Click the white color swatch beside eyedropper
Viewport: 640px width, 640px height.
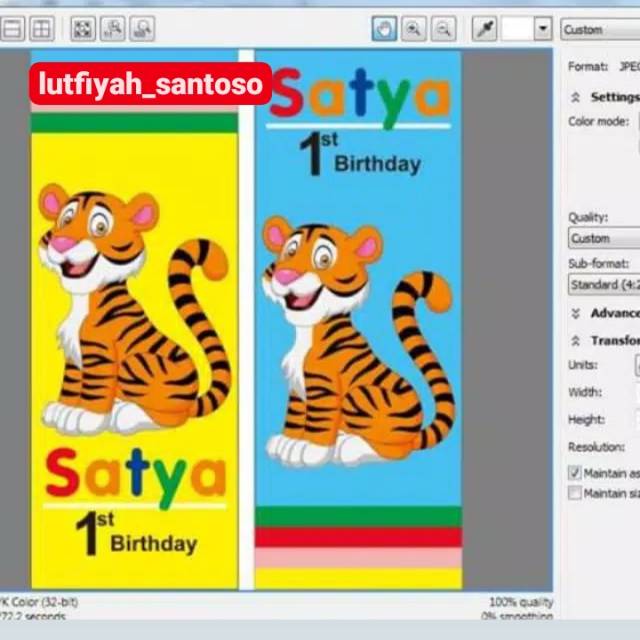[x=517, y=29]
